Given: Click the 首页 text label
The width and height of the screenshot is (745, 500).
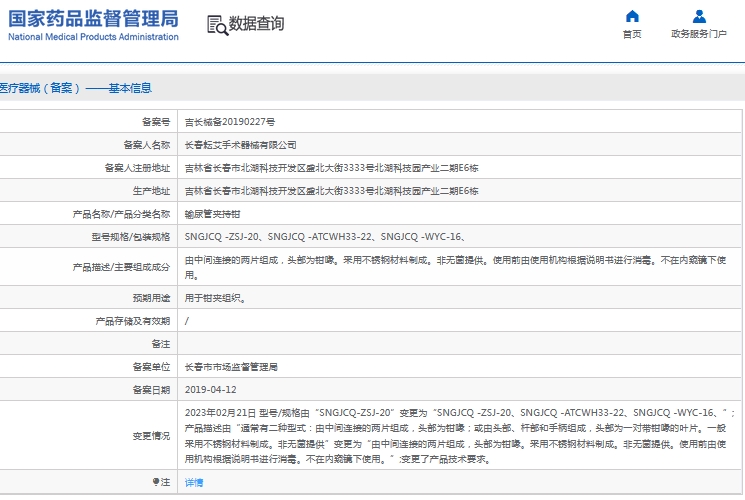Looking at the screenshot, I should click(632, 34).
